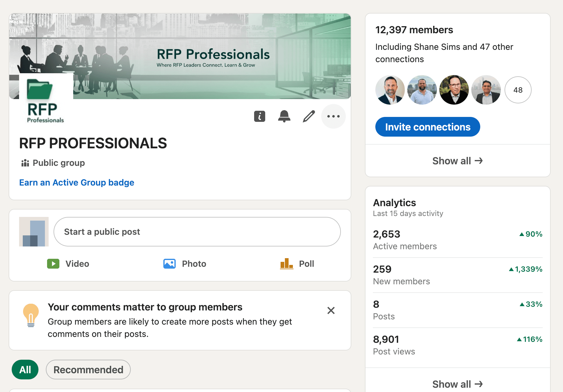Screen dimensions: 563x392
Task: Click the Start a public post field
Action: tap(197, 232)
